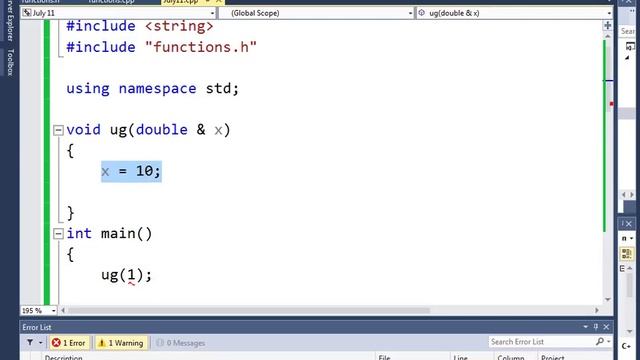
Task: Close the Error List panel
Action: click(606, 327)
